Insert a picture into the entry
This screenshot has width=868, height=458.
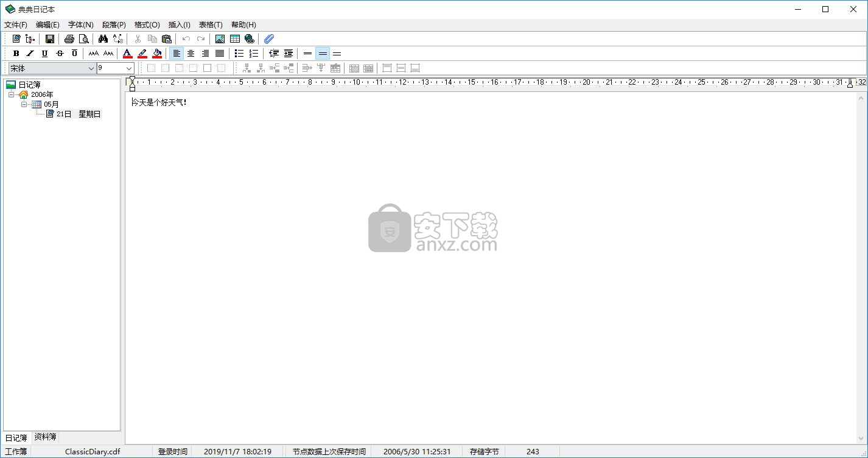220,39
